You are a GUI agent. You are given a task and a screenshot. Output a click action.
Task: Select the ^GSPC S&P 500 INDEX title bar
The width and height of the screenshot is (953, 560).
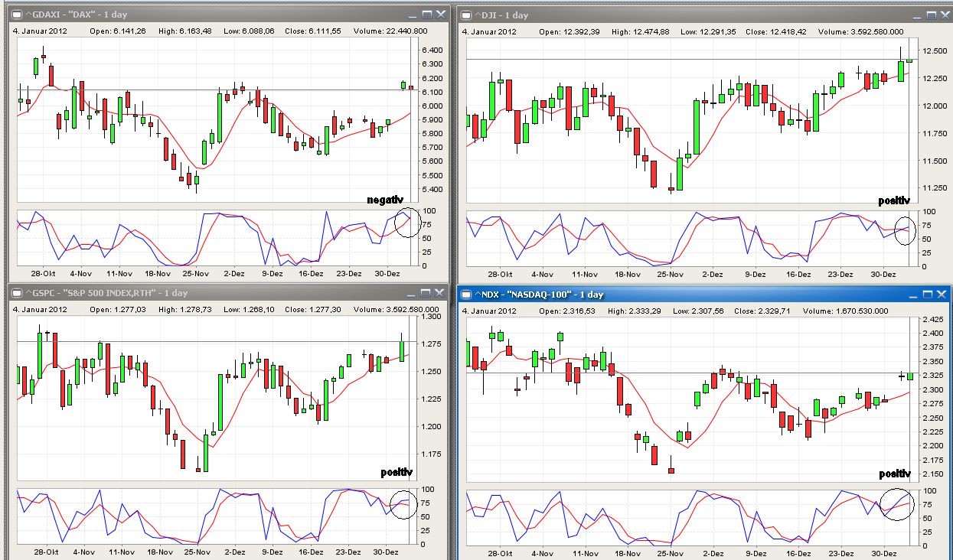[230, 293]
